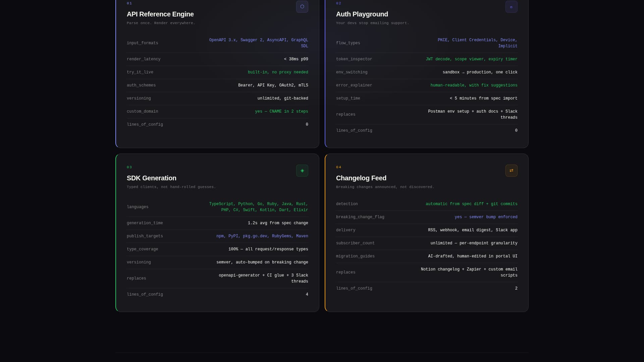644x362 pixels.
Task: Click the delivery label
Action: [345, 230]
